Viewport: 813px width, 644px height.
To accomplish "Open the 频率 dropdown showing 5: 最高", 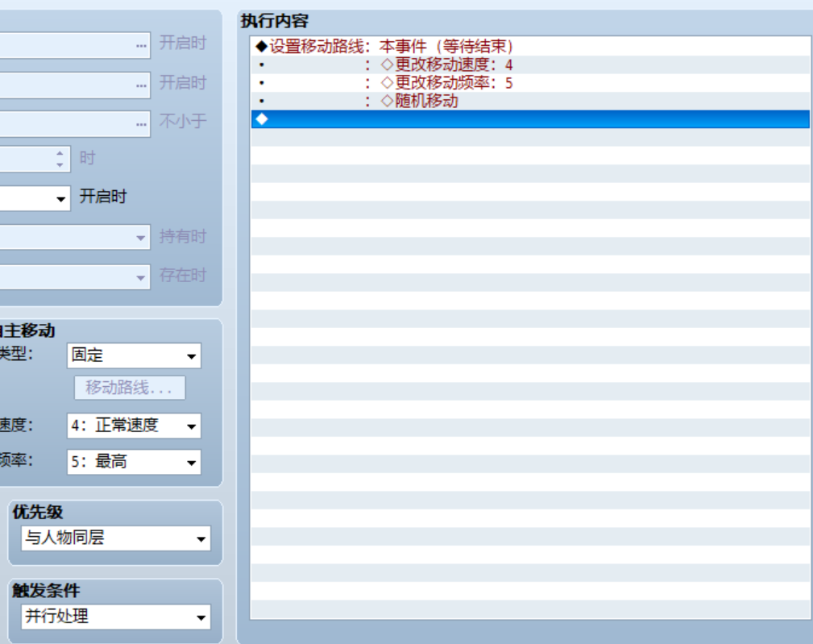I will [134, 462].
